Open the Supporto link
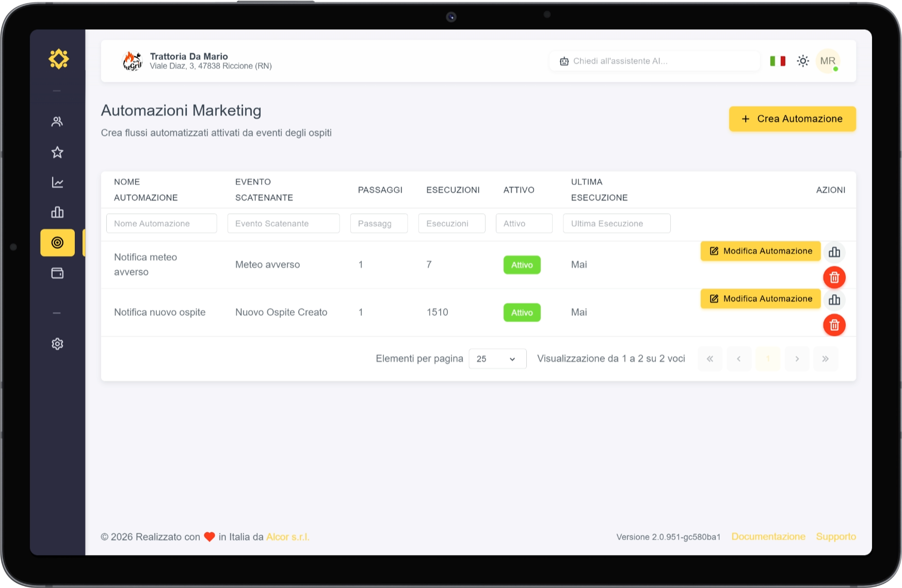The width and height of the screenshot is (902, 588). (836, 536)
